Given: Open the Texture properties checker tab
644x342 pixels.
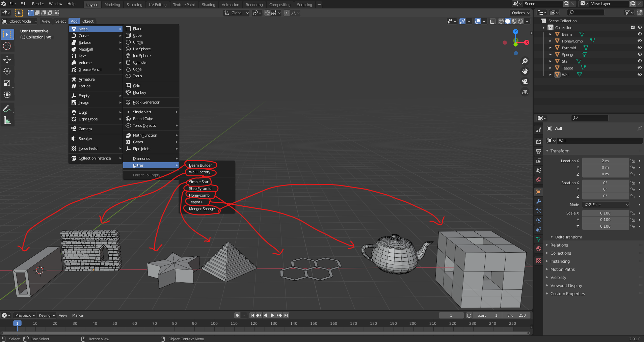Looking at the screenshot, I should click(539, 261).
